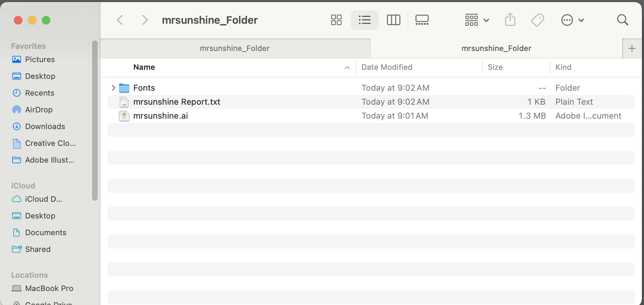This screenshot has width=644, height=305.
Task: Open Recents in the sidebar
Action: [39, 93]
